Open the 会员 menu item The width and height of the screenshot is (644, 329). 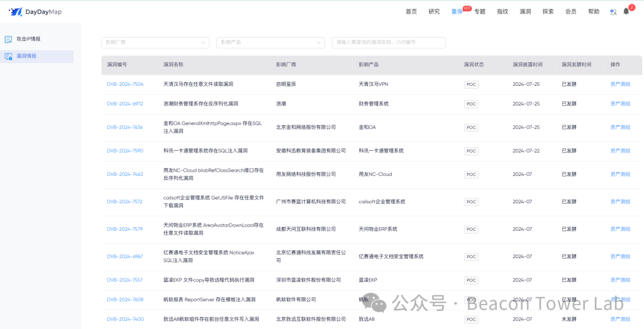click(x=571, y=11)
